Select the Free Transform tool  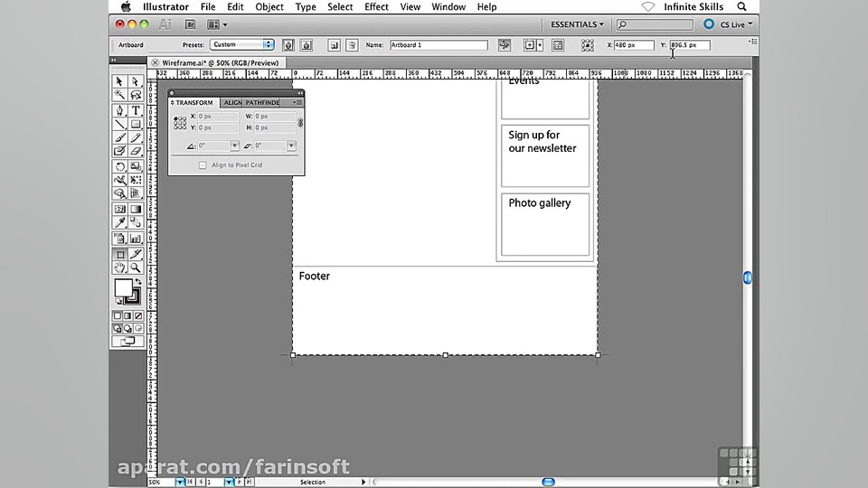coord(136,180)
